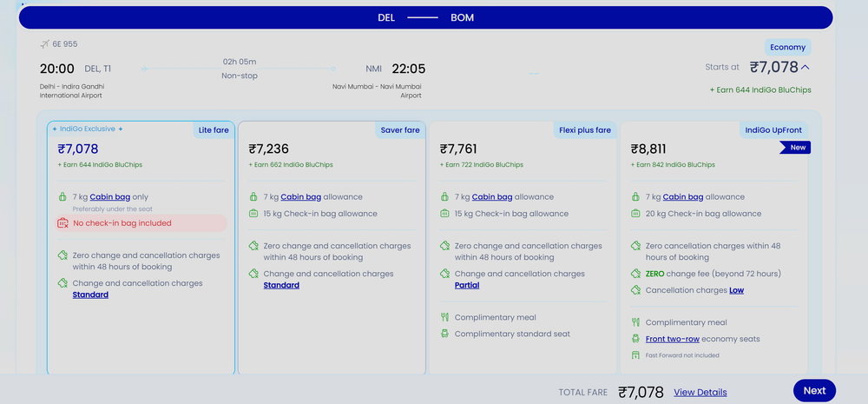Click the 22:05 arrival time
Viewport: 868px width, 404px height.
409,69
